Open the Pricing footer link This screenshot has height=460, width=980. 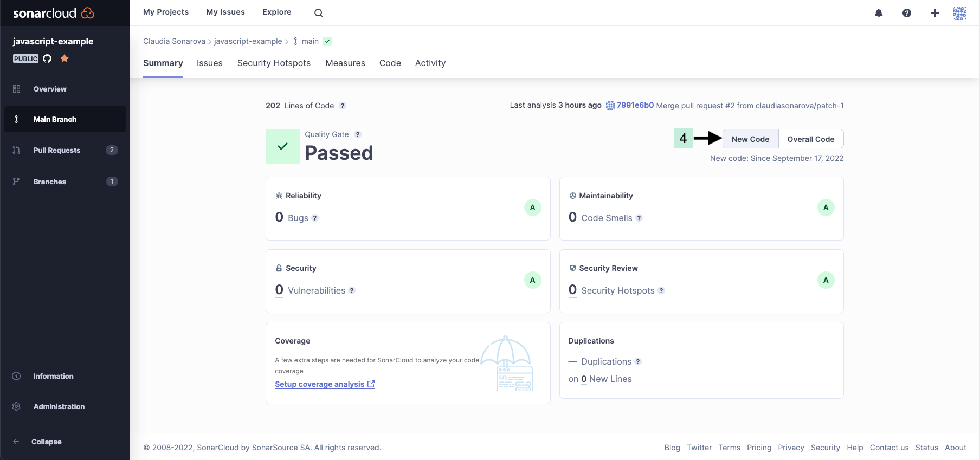(x=759, y=448)
